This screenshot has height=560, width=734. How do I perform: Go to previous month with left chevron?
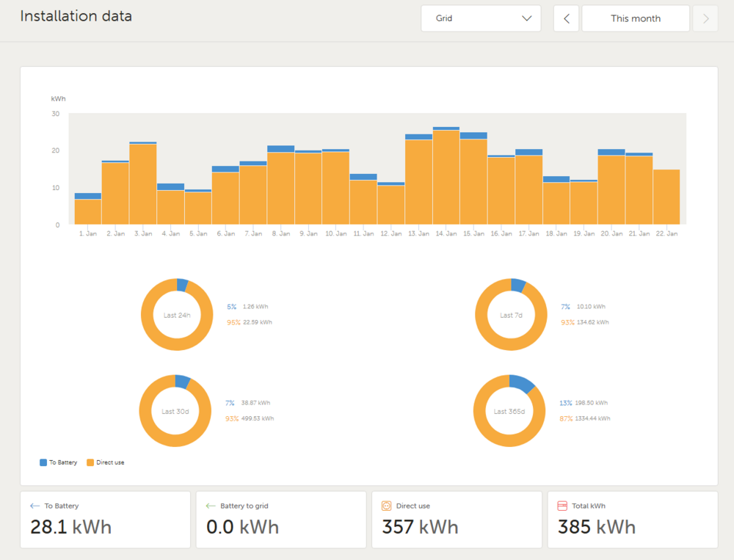click(566, 18)
